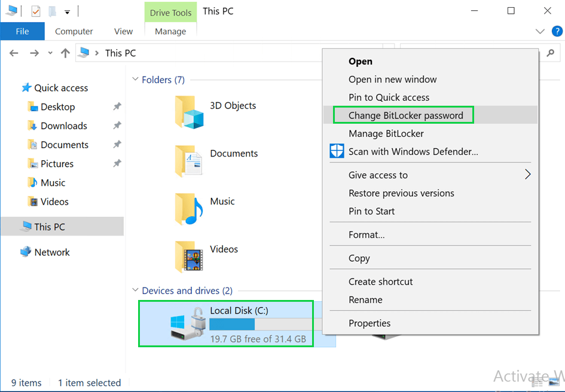
Task: Switch to the View ribbon tab
Action: (x=123, y=31)
